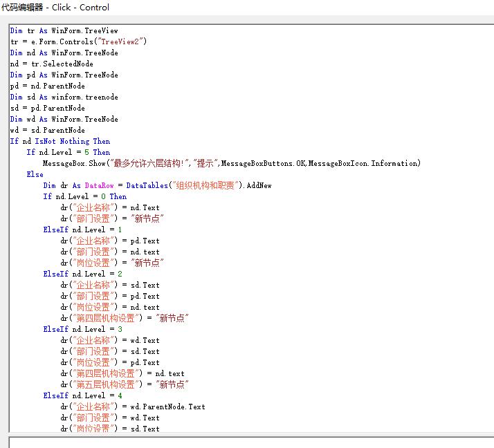Click the line "ElseIf nd.Level = 3"
This screenshot has height=448, width=494.
click(82, 329)
